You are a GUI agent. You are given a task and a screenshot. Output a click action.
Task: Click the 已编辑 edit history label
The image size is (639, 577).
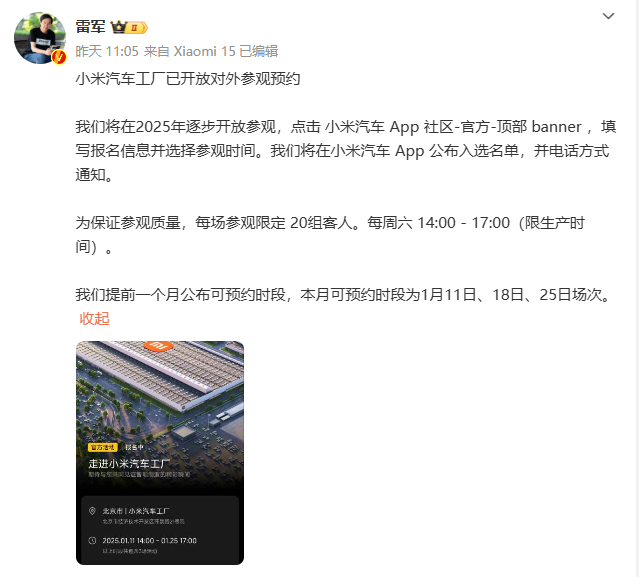tap(259, 51)
